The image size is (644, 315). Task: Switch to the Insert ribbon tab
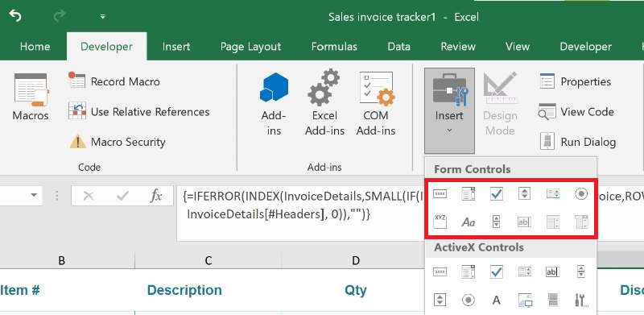click(176, 47)
